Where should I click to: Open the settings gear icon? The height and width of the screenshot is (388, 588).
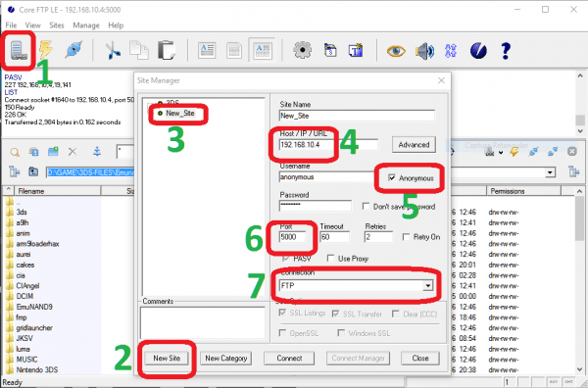point(302,50)
